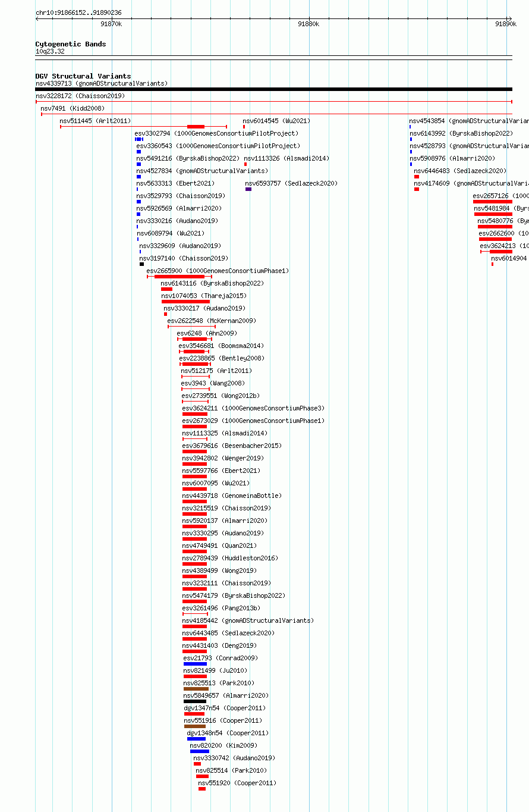Click nsv6143992 (ByrskaBishop2022) label

tap(461, 133)
